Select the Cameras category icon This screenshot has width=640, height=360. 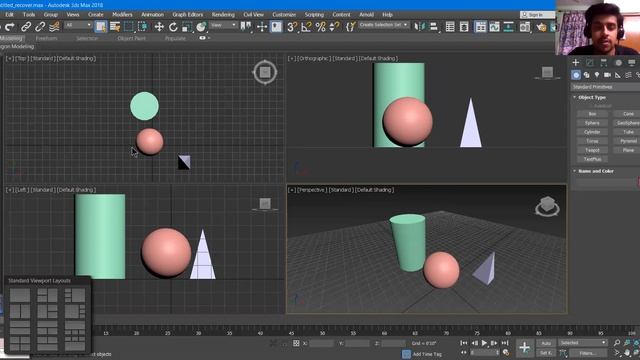tap(607, 75)
